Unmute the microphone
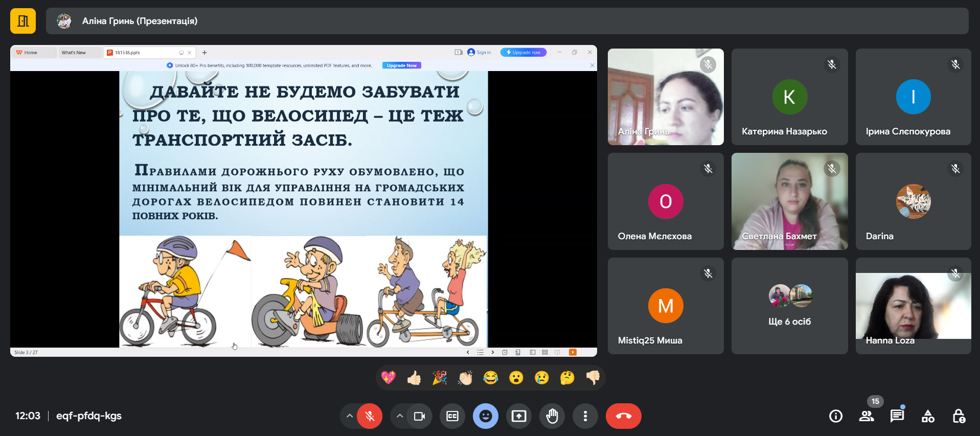This screenshot has height=436, width=980. [370, 416]
